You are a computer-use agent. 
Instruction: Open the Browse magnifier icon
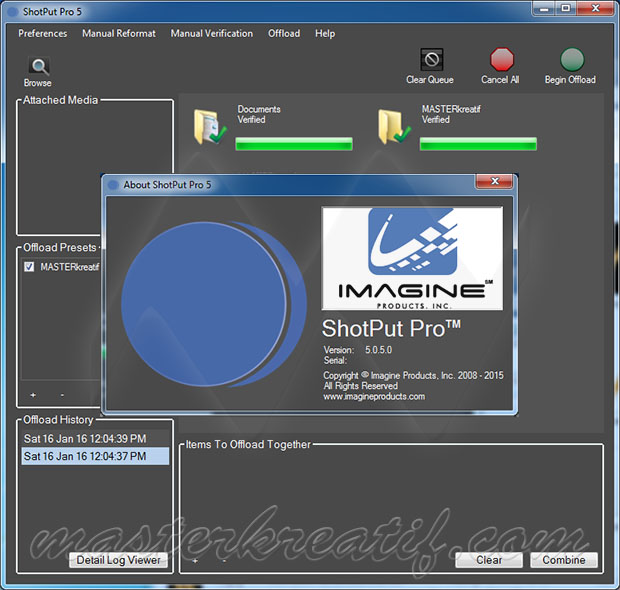pyautogui.click(x=39, y=66)
